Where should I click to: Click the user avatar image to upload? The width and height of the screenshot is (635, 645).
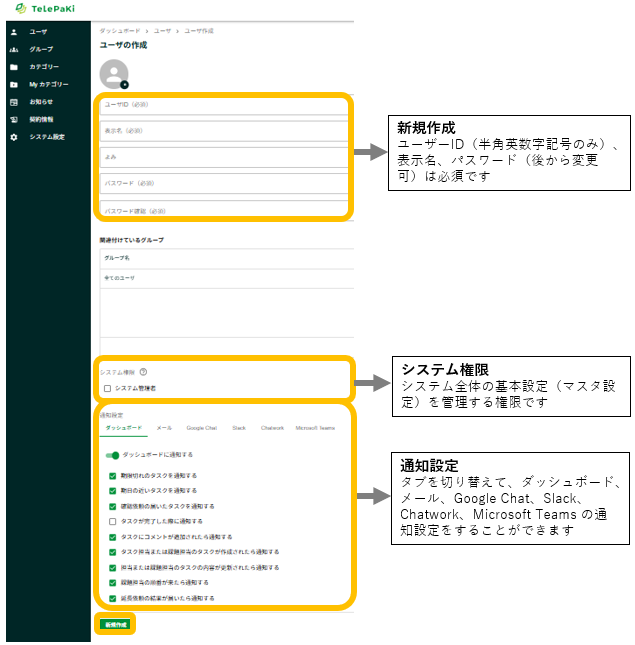[x=114, y=73]
